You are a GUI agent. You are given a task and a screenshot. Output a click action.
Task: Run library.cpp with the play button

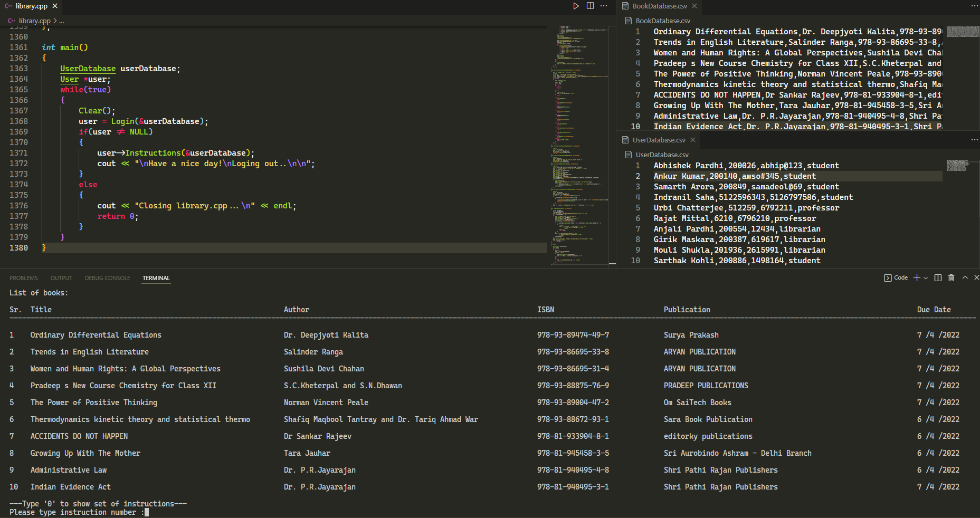(576, 6)
